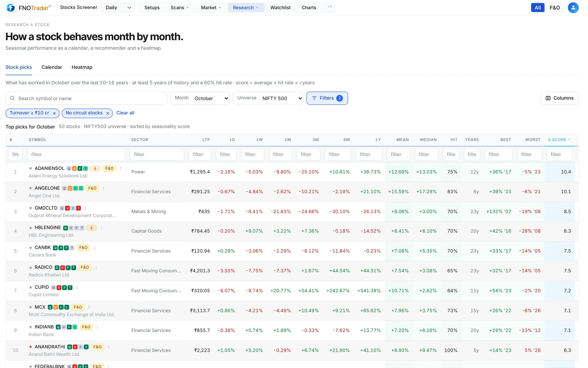Go to Watchlist page

280,8
